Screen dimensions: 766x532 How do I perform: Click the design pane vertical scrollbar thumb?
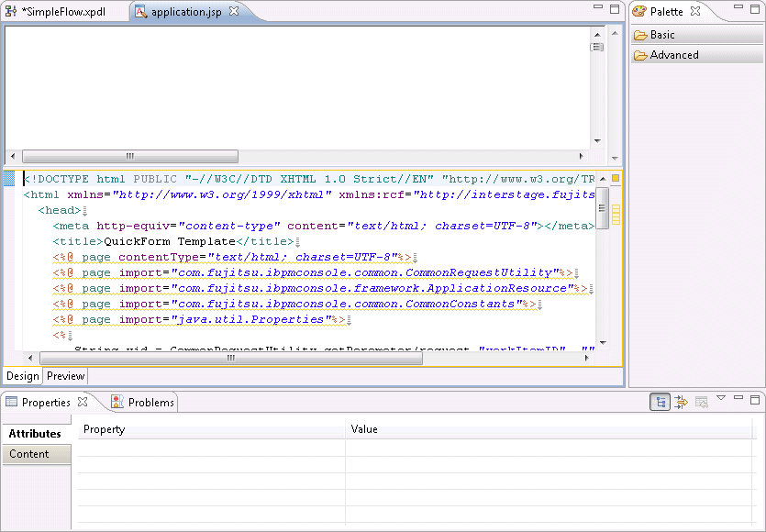pyautogui.click(x=597, y=47)
